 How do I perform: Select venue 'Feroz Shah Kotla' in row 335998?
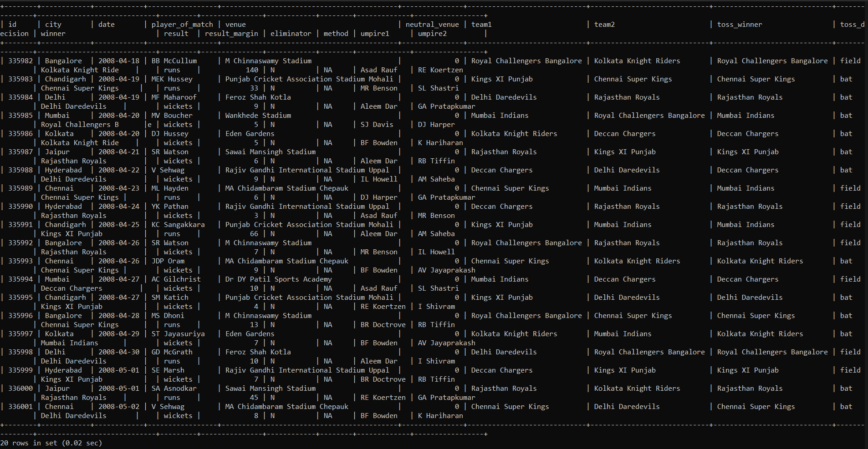tap(258, 352)
